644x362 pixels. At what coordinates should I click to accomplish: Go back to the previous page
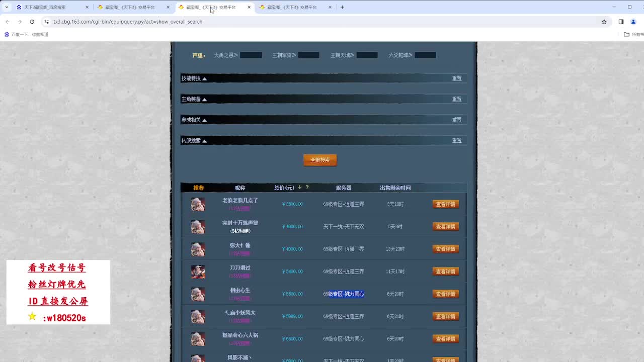(x=8, y=22)
